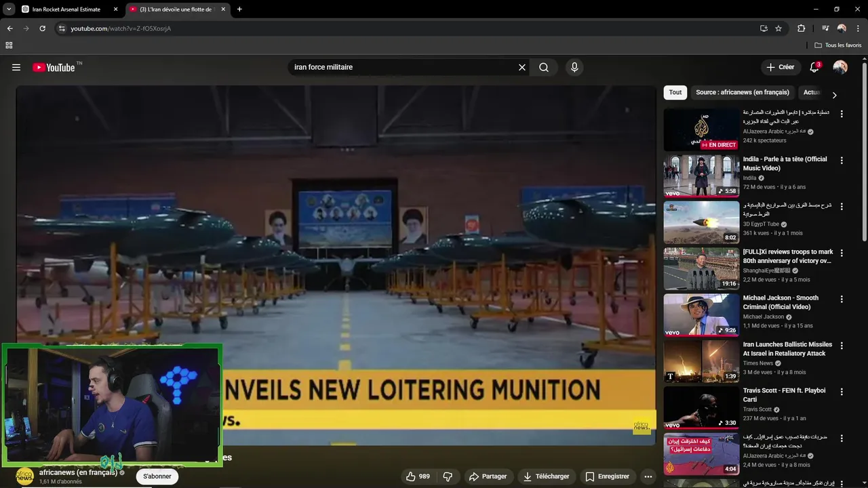Open options for the Smooth Criminal video
868x488 pixels.
click(842, 299)
